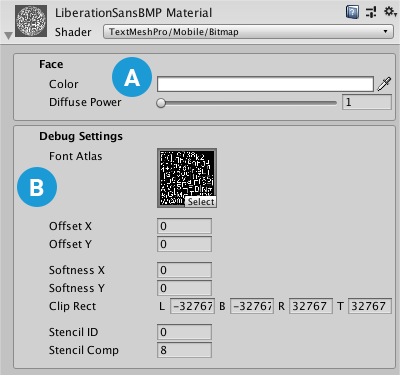Click the material preview sphere thumbnail

coord(31,21)
